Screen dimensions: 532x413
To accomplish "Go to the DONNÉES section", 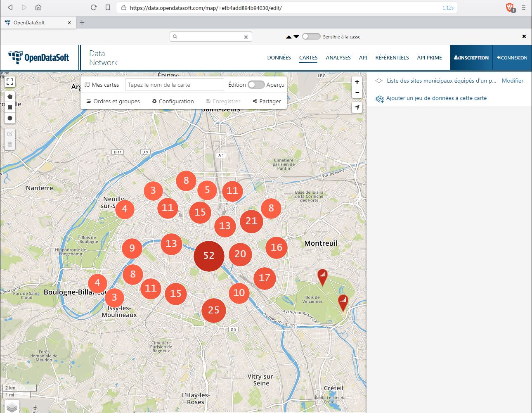I will (279, 58).
